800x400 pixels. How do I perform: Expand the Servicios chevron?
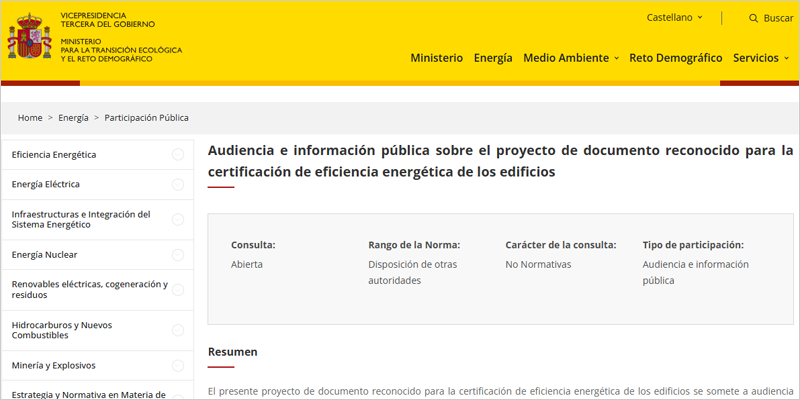coord(786,59)
